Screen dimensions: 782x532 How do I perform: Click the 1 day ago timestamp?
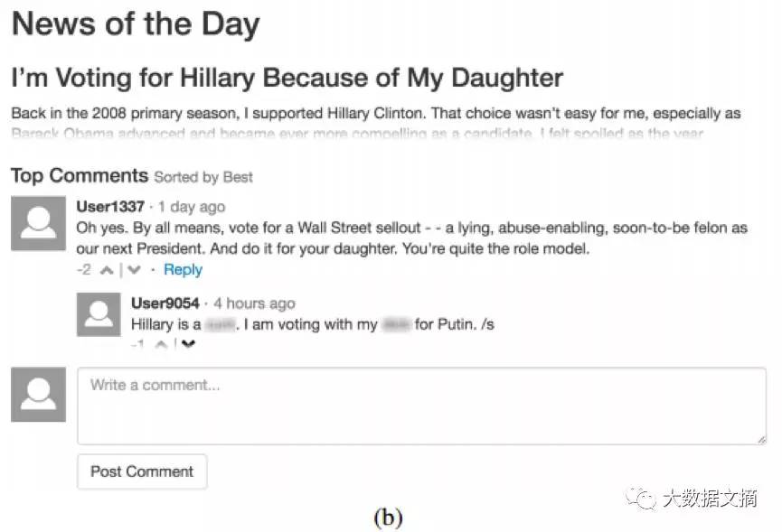point(192,206)
